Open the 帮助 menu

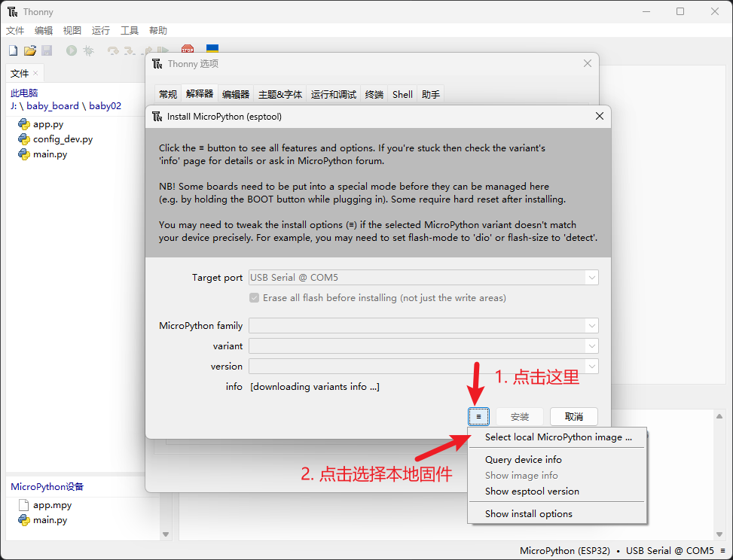pyautogui.click(x=158, y=30)
